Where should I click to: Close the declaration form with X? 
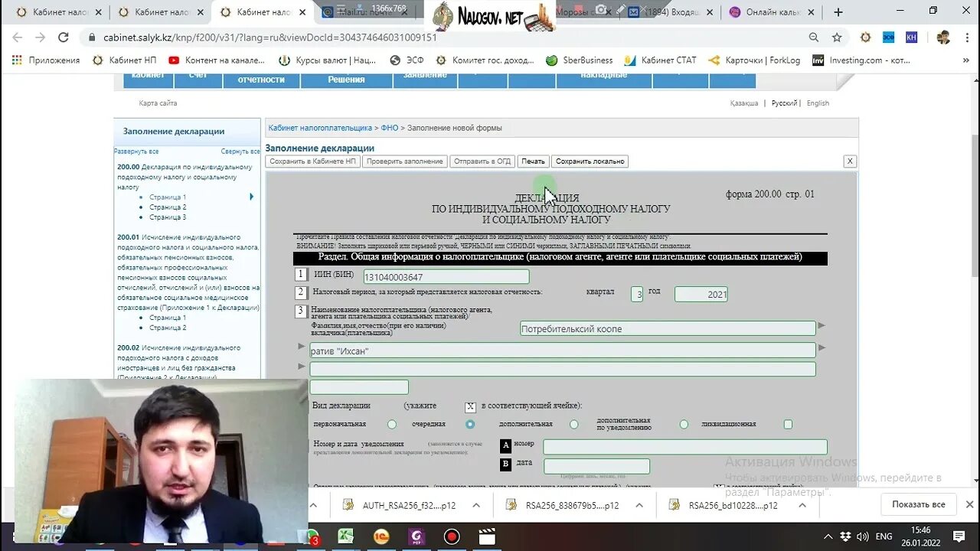pyautogui.click(x=850, y=161)
